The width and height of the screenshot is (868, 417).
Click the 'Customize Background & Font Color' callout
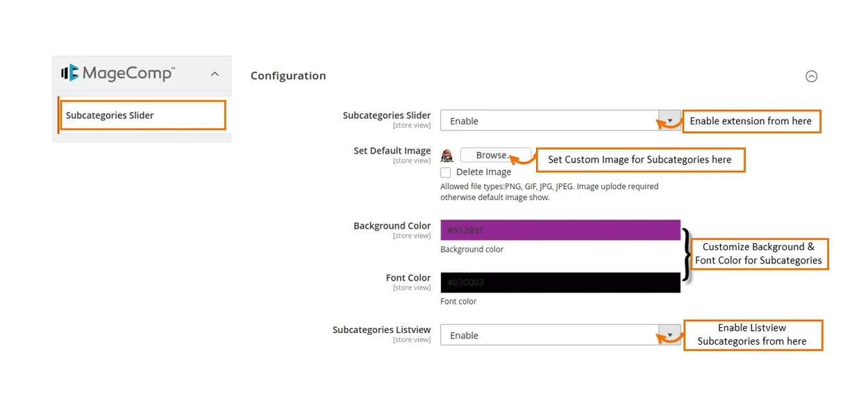pos(758,254)
